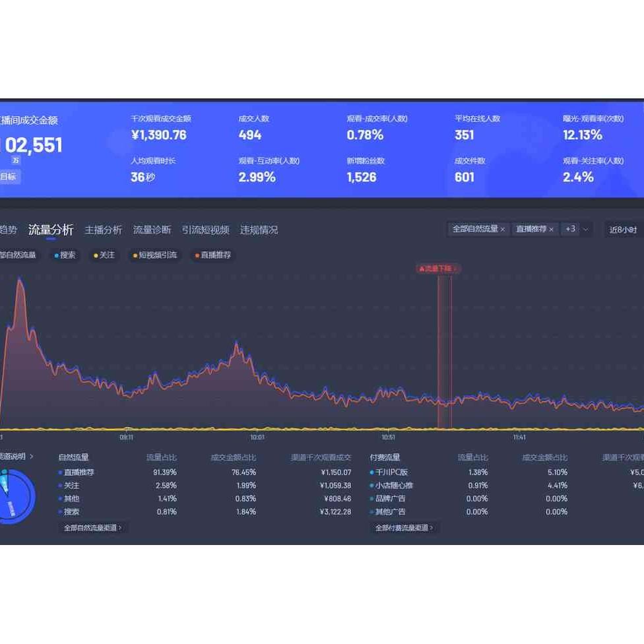This screenshot has height=644, width=644.
Task: Toggle the 短视频引流 legend series
Action: (155, 255)
